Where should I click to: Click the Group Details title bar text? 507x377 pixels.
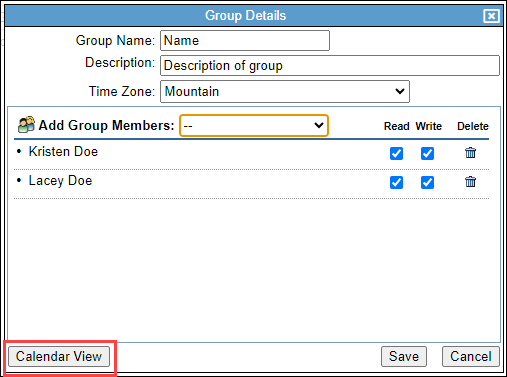pyautogui.click(x=245, y=16)
